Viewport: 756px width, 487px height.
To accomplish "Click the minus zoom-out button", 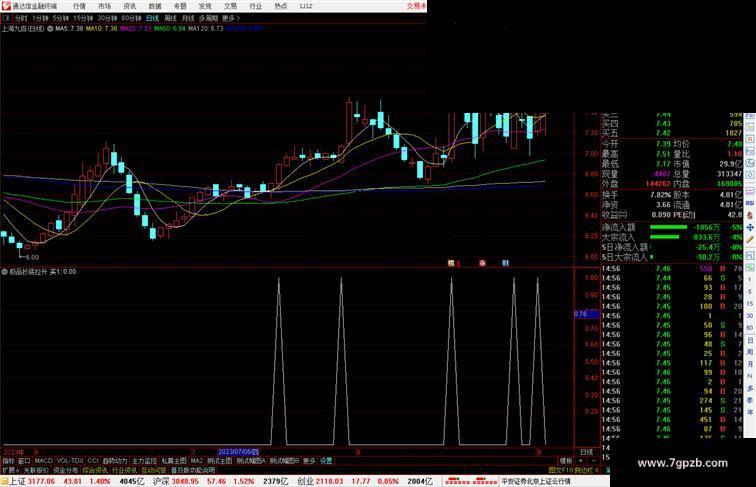I will pos(593,461).
